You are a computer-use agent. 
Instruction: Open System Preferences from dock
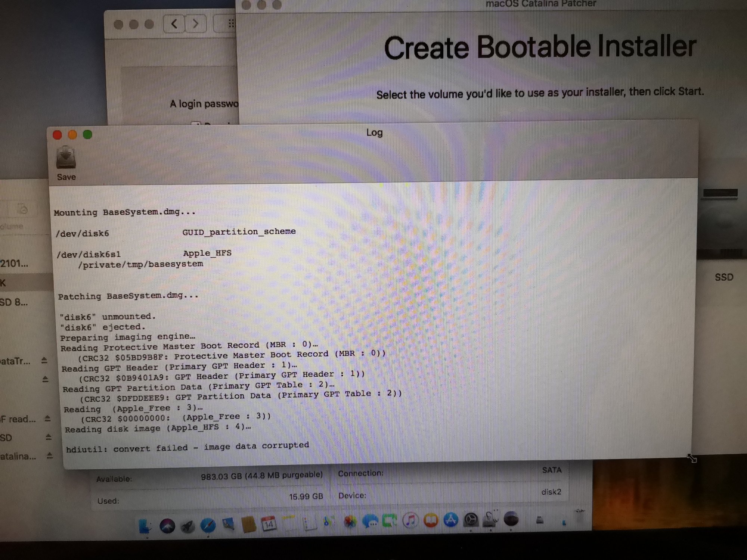[x=471, y=519]
